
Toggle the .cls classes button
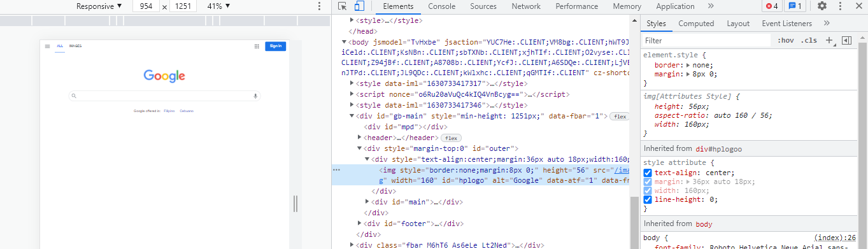point(809,40)
